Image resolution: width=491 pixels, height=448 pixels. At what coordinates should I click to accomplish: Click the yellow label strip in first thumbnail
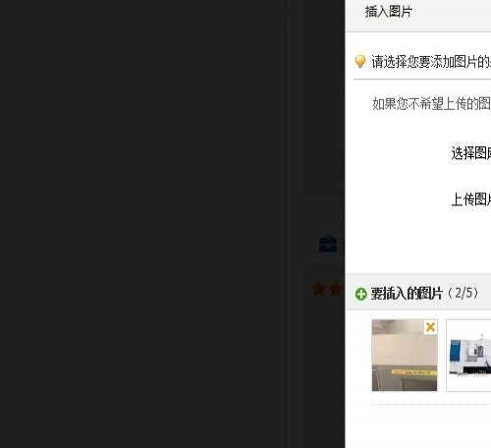[x=414, y=372]
